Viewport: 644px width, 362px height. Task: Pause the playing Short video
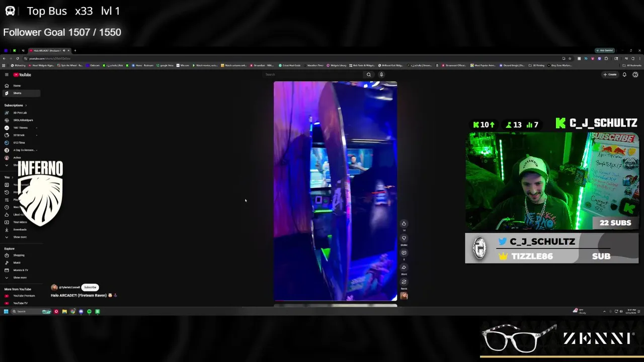pyautogui.click(x=335, y=191)
